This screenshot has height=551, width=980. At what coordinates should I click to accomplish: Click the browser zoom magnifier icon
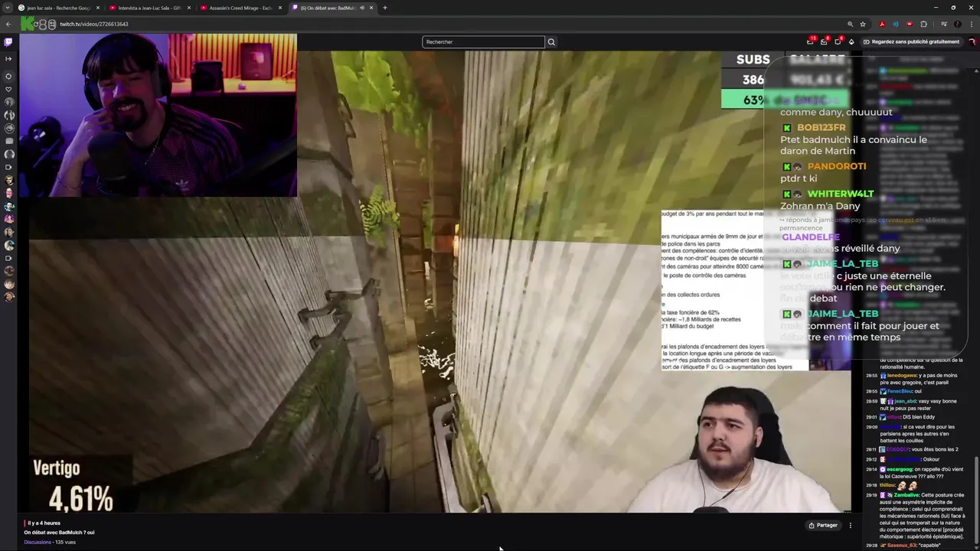[x=850, y=24]
